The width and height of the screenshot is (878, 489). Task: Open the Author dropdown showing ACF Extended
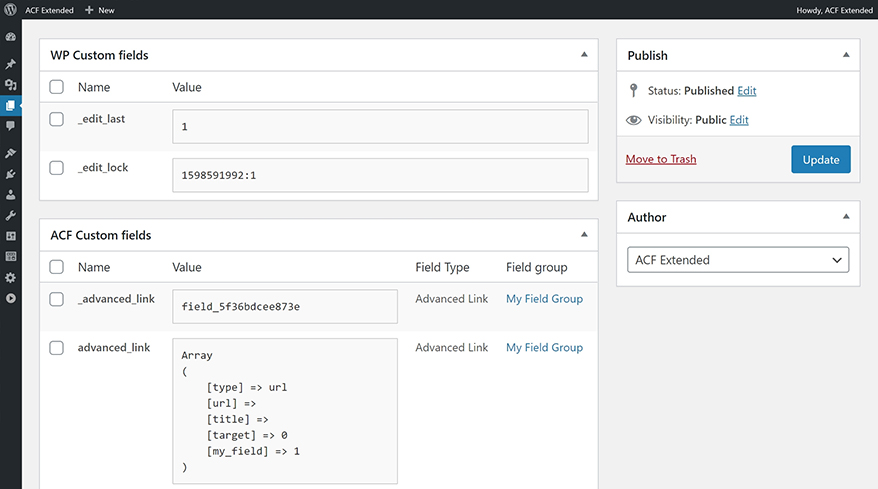pos(738,260)
